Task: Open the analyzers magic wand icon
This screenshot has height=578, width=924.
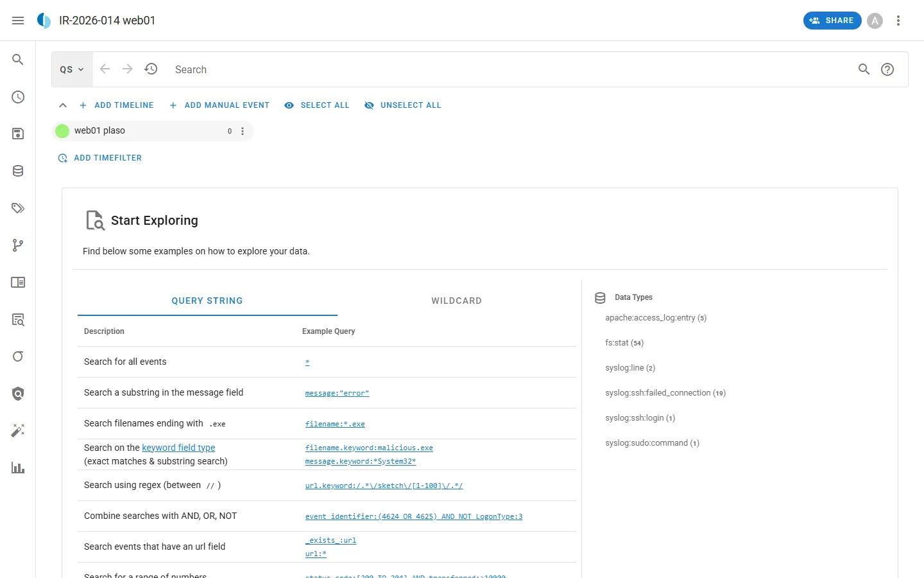Action: click(x=18, y=431)
